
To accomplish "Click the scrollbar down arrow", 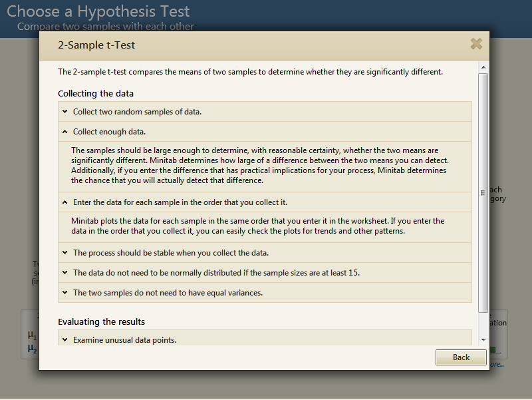I will point(483,339).
